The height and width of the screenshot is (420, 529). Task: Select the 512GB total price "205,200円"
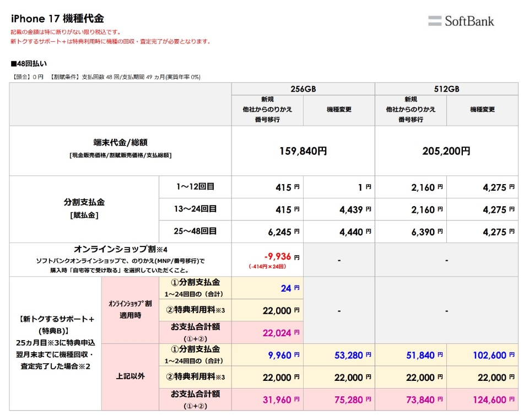pos(446,151)
